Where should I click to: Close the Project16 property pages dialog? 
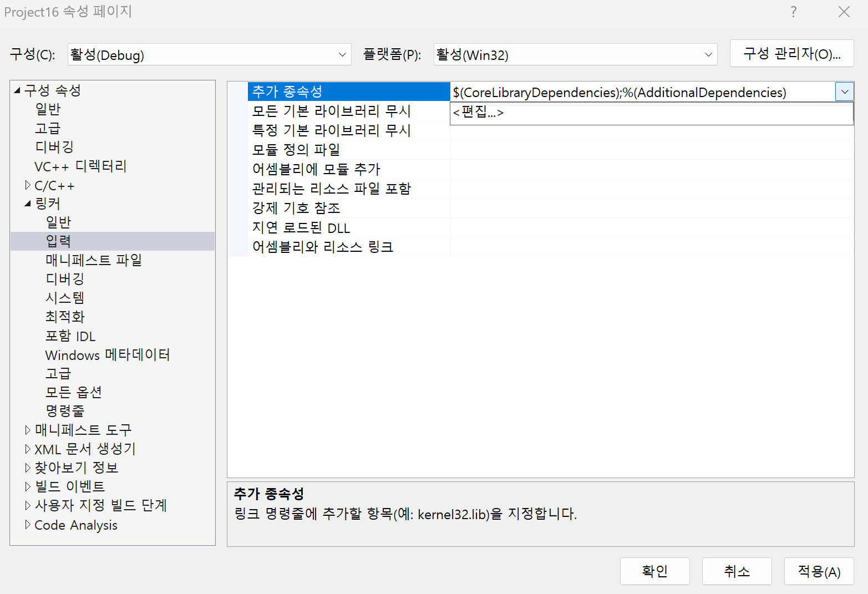coord(844,12)
